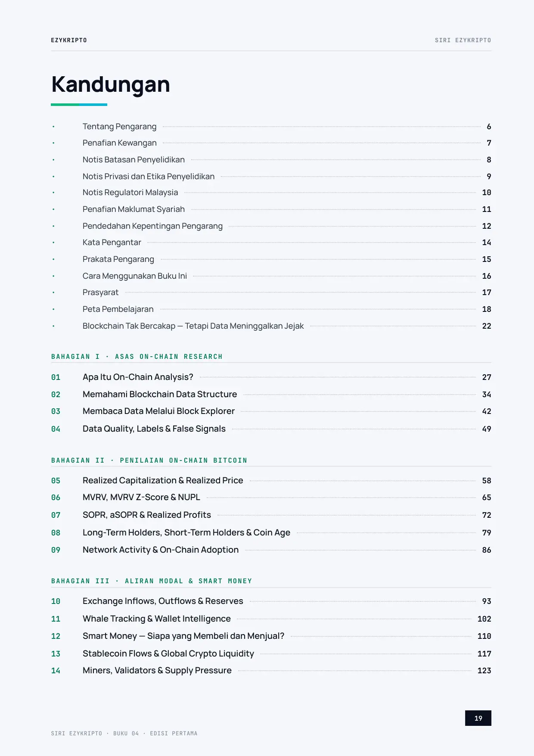Click chapter number "09" label

pos(56,550)
